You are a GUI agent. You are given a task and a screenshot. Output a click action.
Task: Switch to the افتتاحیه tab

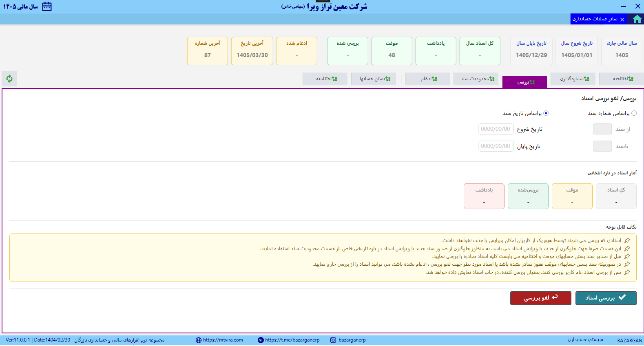click(x=622, y=79)
